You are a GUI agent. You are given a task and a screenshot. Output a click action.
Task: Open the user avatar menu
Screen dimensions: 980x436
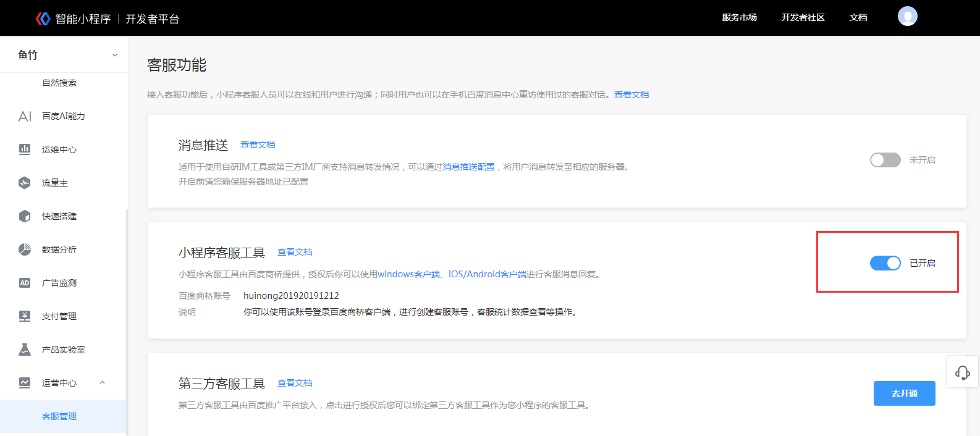pyautogui.click(x=907, y=16)
